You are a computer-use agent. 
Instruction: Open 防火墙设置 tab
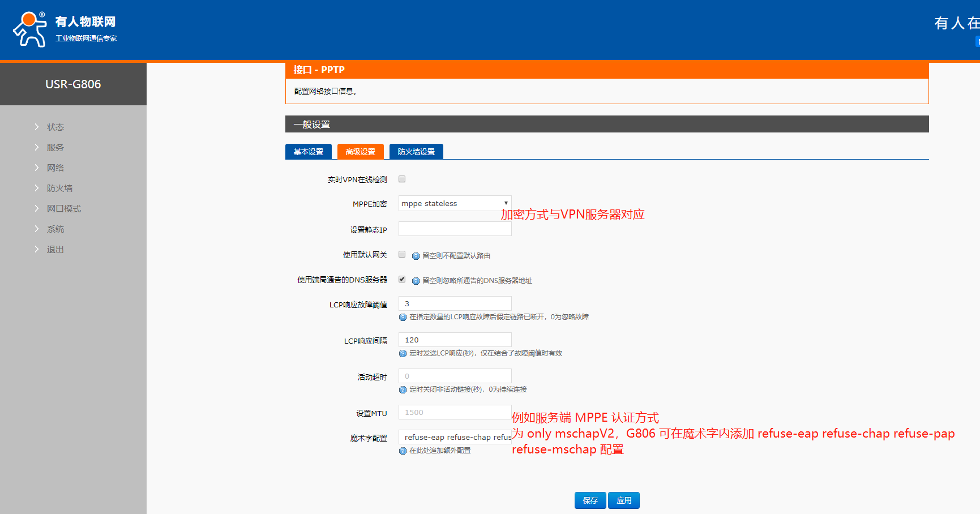click(x=416, y=152)
